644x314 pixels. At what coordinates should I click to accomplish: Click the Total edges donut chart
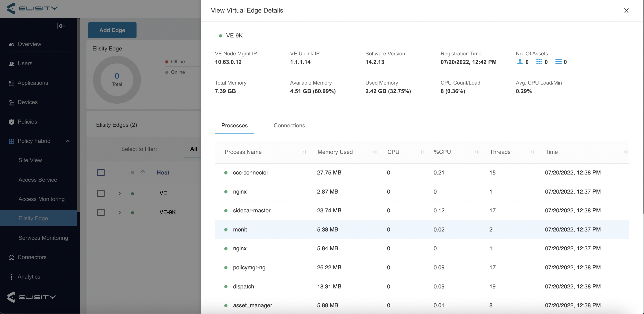[117, 80]
